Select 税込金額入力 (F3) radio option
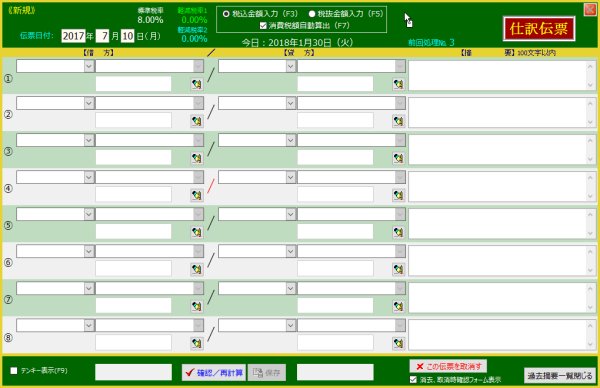The width and height of the screenshot is (600, 388). (226, 14)
